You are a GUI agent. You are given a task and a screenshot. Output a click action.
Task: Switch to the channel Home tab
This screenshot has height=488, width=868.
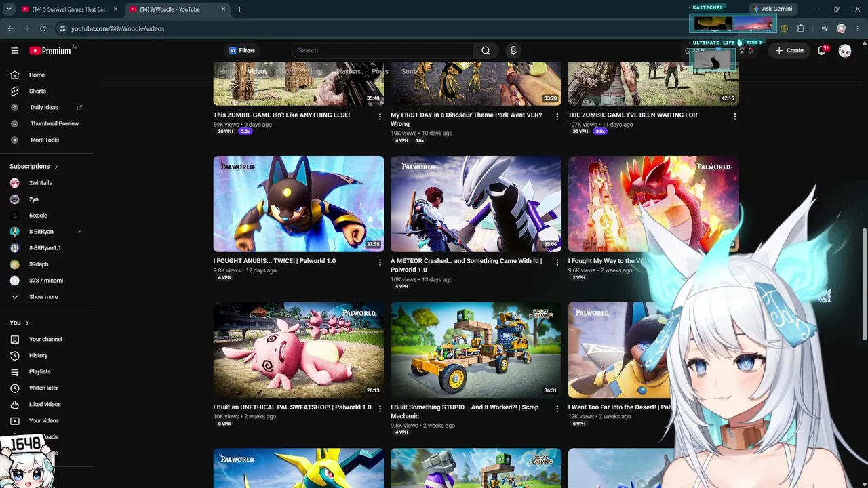coord(228,71)
